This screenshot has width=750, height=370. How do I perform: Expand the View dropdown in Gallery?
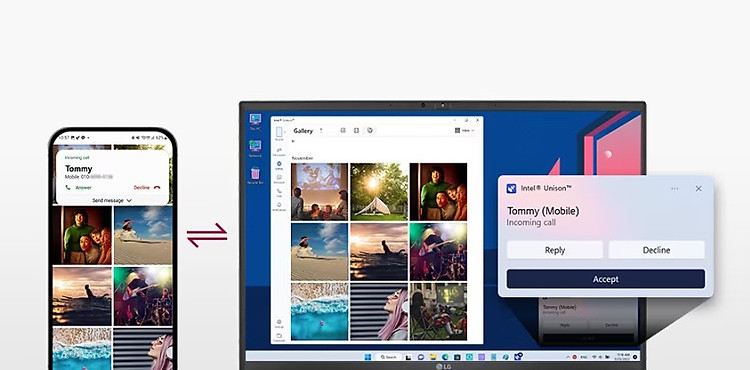point(464,130)
